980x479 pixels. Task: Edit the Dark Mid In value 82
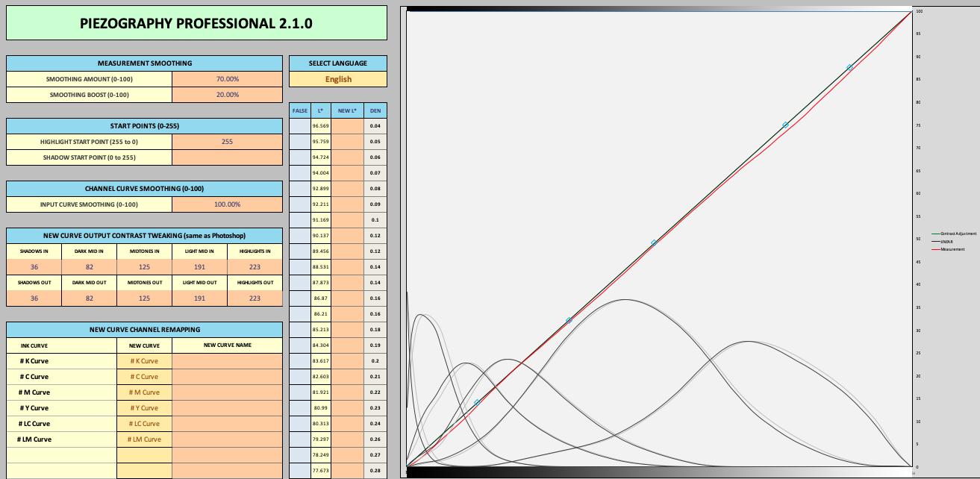tap(90, 267)
